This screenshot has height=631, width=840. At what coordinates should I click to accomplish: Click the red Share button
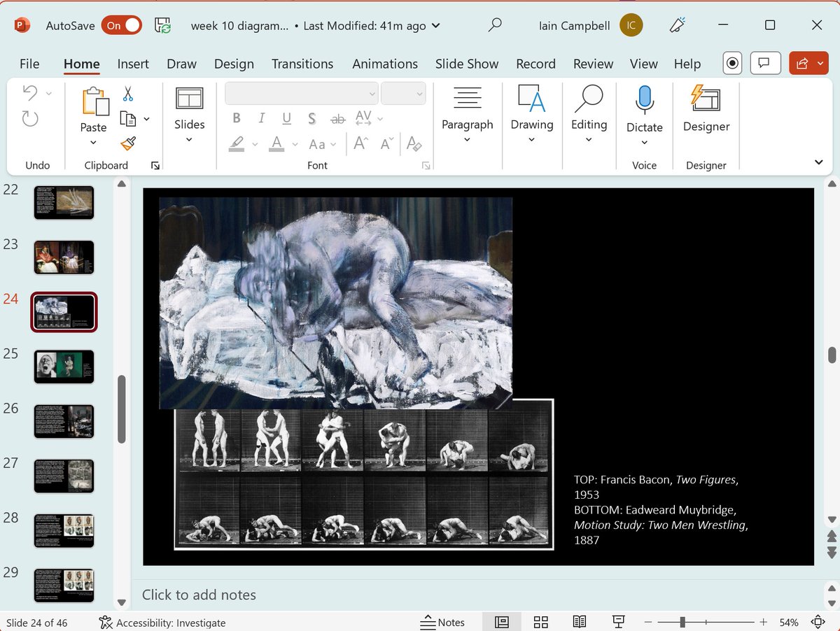(x=808, y=63)
